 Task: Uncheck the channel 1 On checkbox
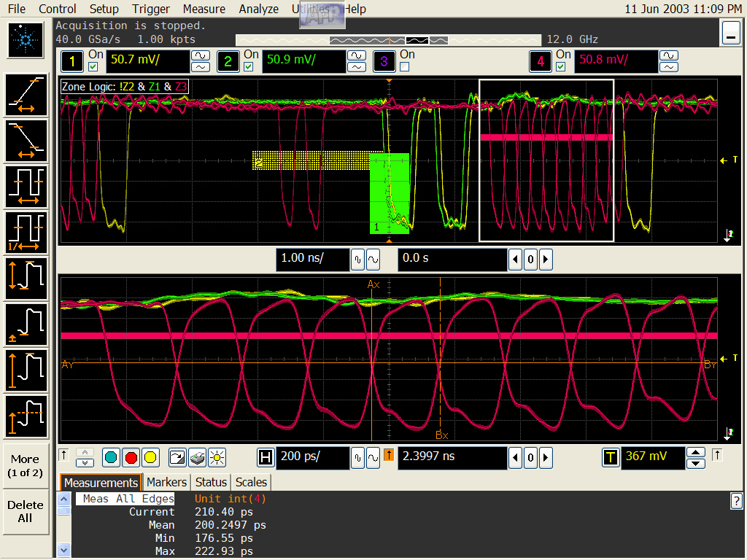click(x=93, y=67)
